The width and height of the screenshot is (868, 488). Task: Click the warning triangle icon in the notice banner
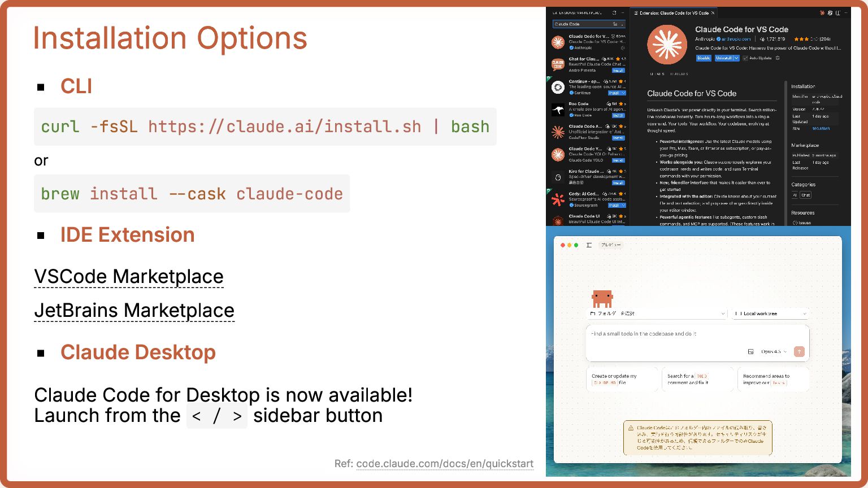pos(631,428)
